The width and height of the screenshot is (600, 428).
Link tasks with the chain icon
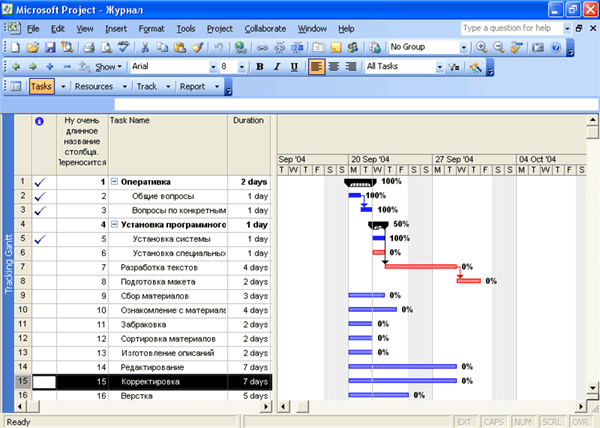(x=262, y=47)
